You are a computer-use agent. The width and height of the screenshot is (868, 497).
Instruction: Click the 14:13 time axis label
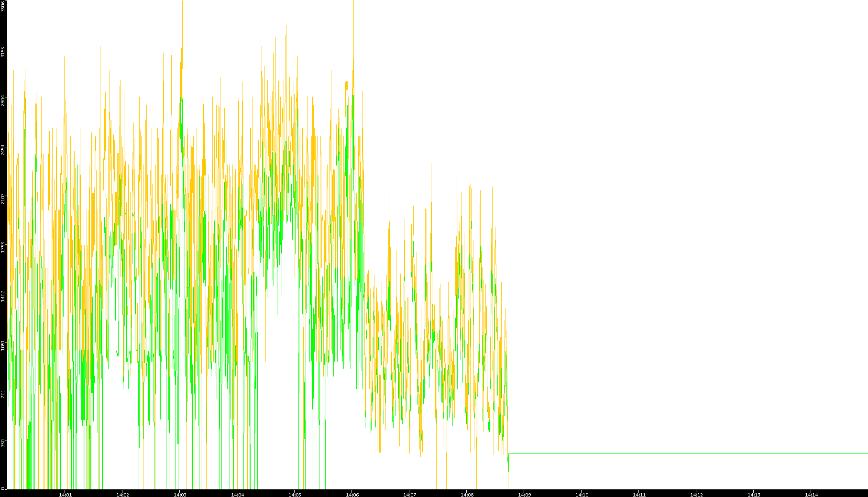pyautogui.click(x=754, y=494)
